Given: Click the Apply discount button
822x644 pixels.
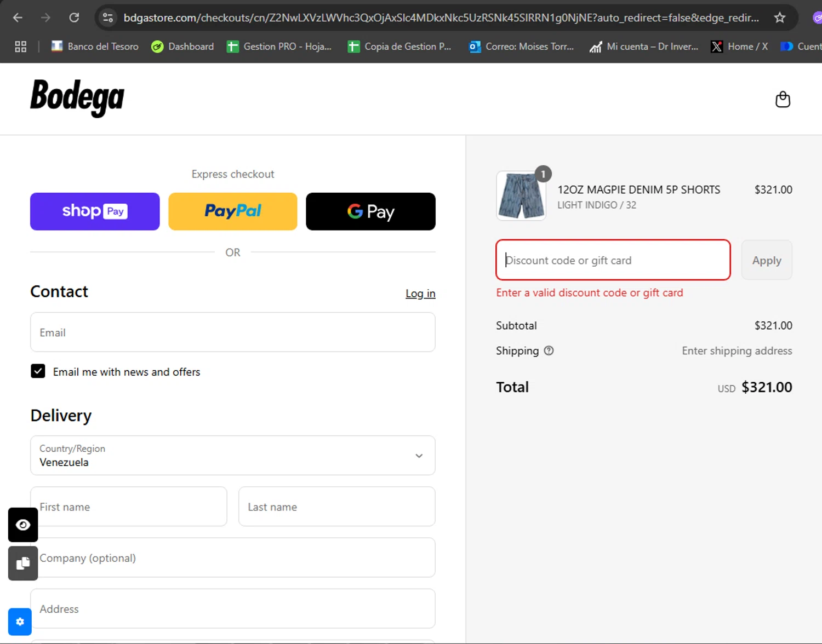Looking at the screenshot, I should tap(767, 260).
